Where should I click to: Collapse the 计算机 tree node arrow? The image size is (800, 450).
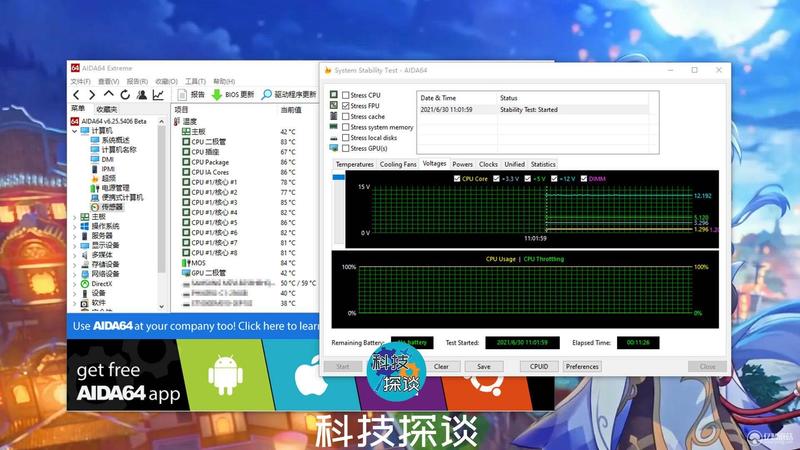click(x=75, y=131)
